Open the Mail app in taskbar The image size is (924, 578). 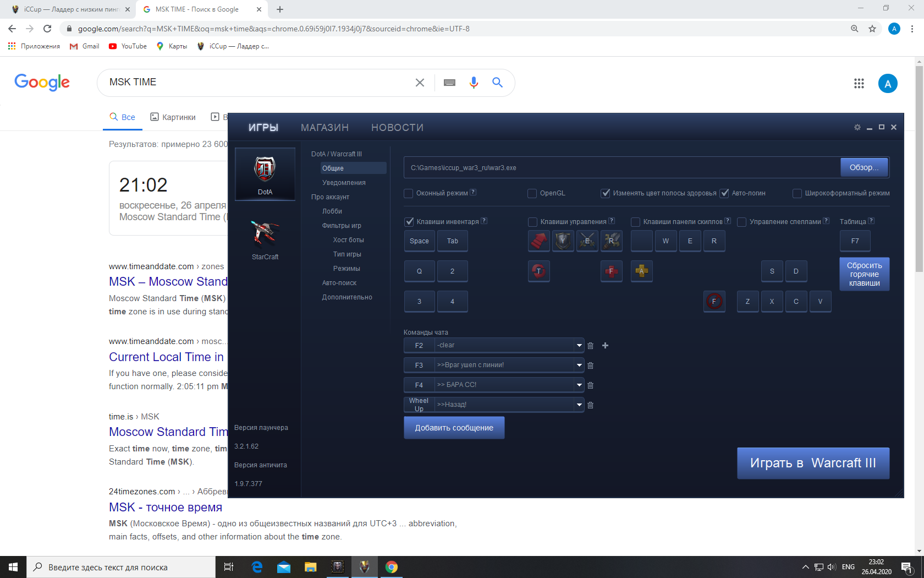[284, 567]
